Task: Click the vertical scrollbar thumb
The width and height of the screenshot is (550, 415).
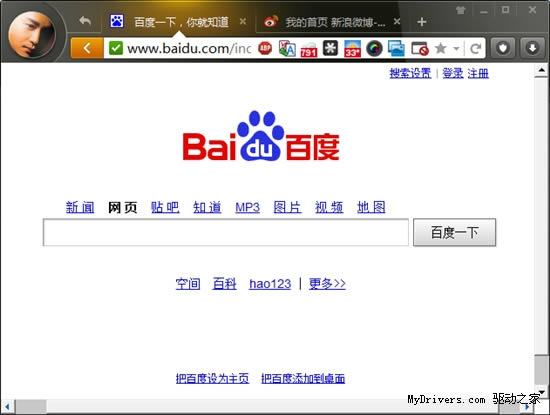Action: 542,370
